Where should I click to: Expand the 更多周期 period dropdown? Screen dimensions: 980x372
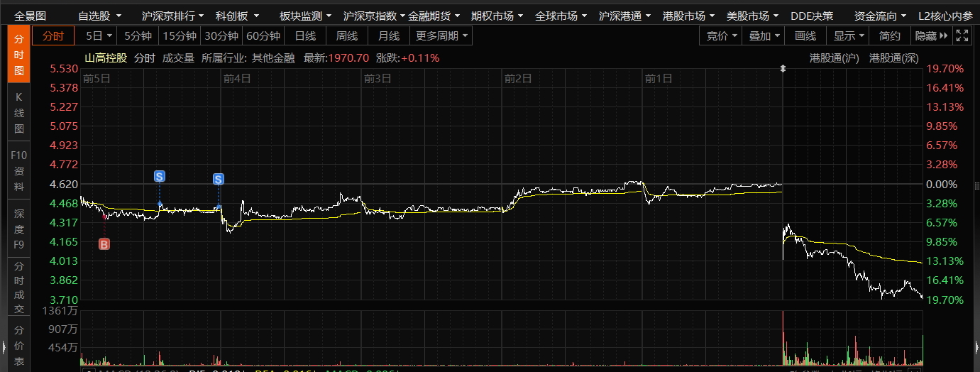pyautogui.click(x=441, y=35)
